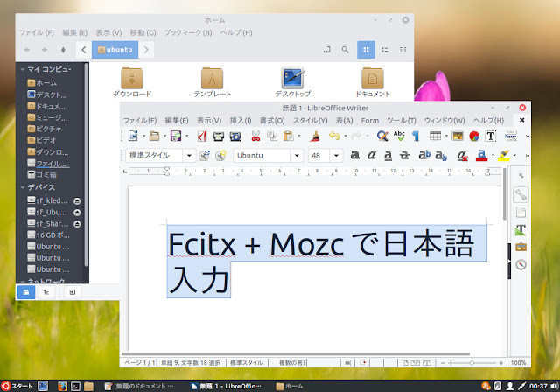Viewport: 560px width, 392px height.
Task: Open the paragraph style dropdown 標準スタイル
Action: point(189,155)
